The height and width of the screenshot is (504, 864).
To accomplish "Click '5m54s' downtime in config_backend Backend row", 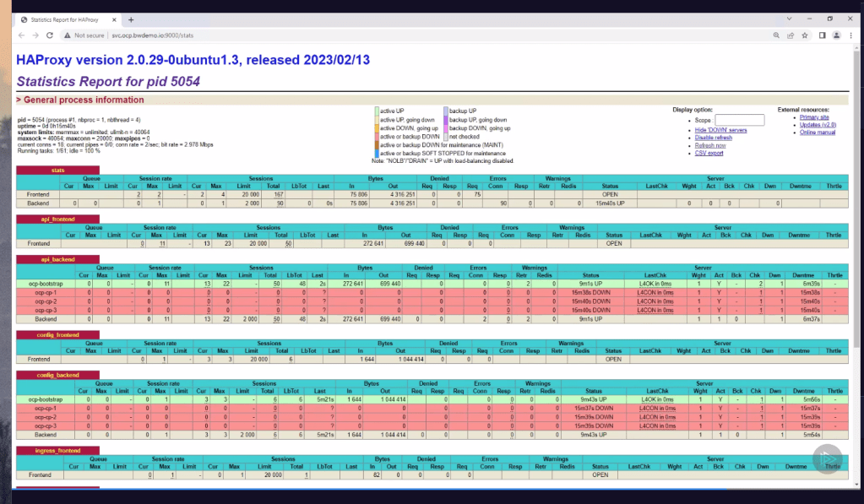I will [x=812, y=435].
